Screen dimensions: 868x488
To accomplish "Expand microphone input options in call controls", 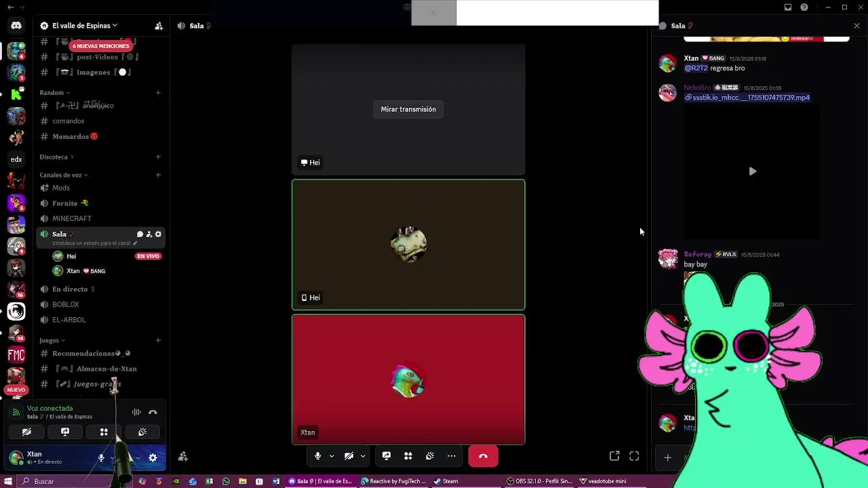I will pyautogui.click(x=332, y=456).
